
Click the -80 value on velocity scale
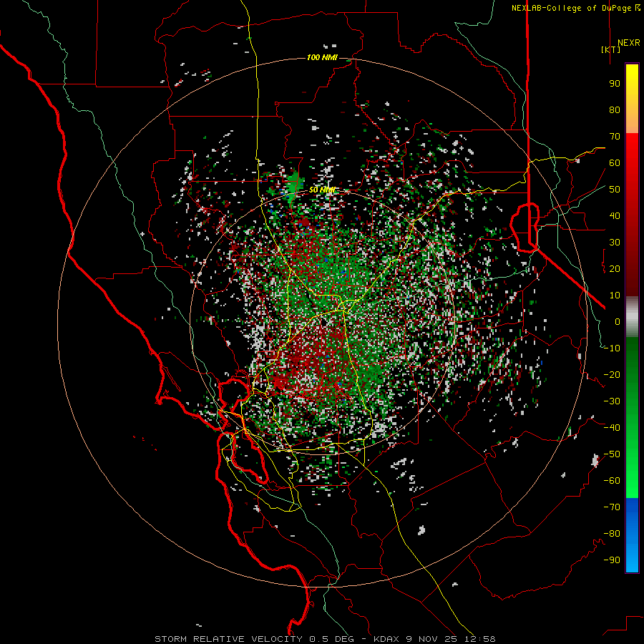tap(612, 534)
